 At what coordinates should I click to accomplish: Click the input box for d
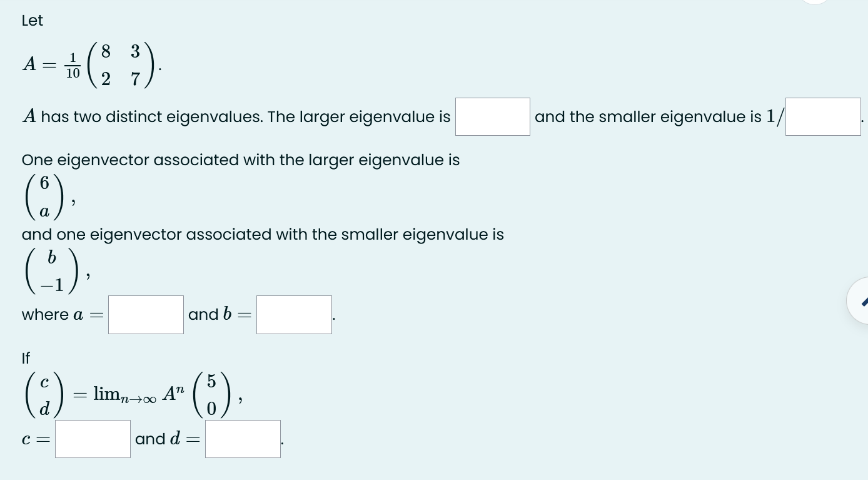coord(243,438)
